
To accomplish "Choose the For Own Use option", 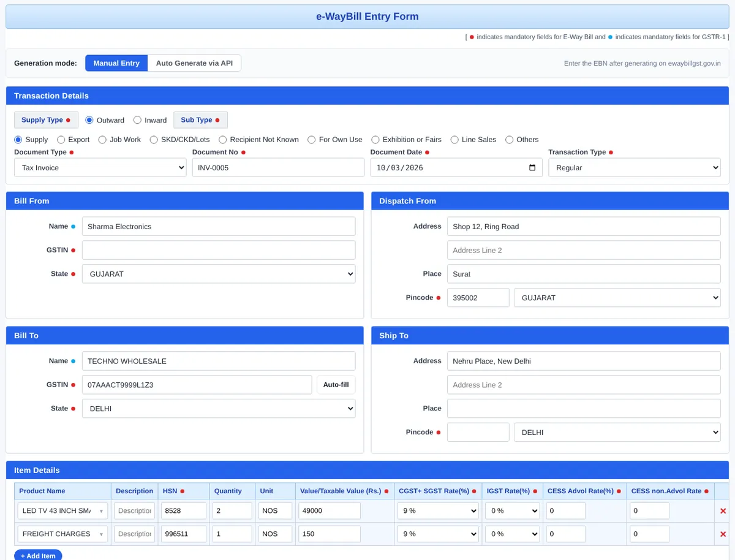I will (312, 140).
